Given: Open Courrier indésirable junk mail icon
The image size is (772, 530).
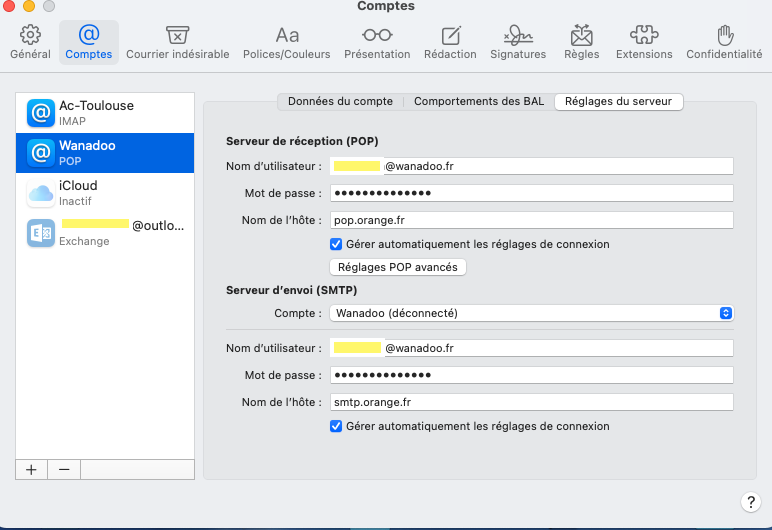Looking at the screenshot, I should point(177,36).
